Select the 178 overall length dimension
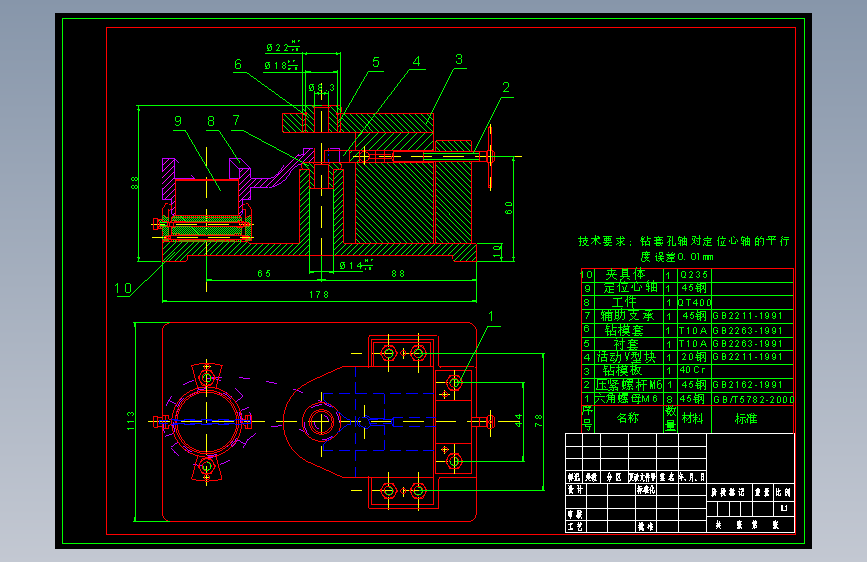This screenshot has width=867, height=562. (x=319, y=295)
